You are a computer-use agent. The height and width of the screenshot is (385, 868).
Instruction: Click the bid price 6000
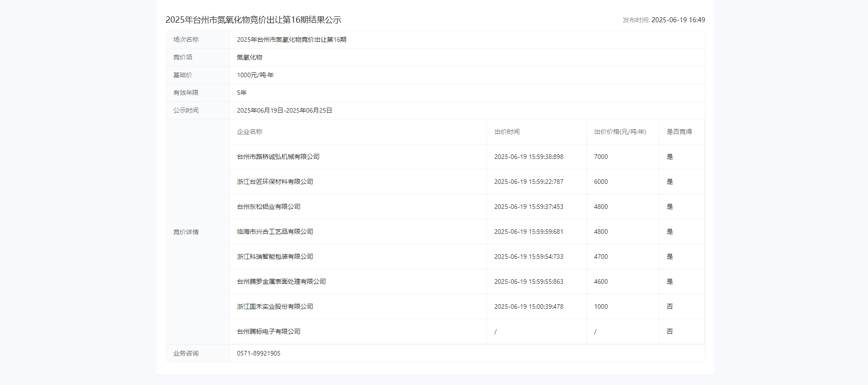click(601, 182)
